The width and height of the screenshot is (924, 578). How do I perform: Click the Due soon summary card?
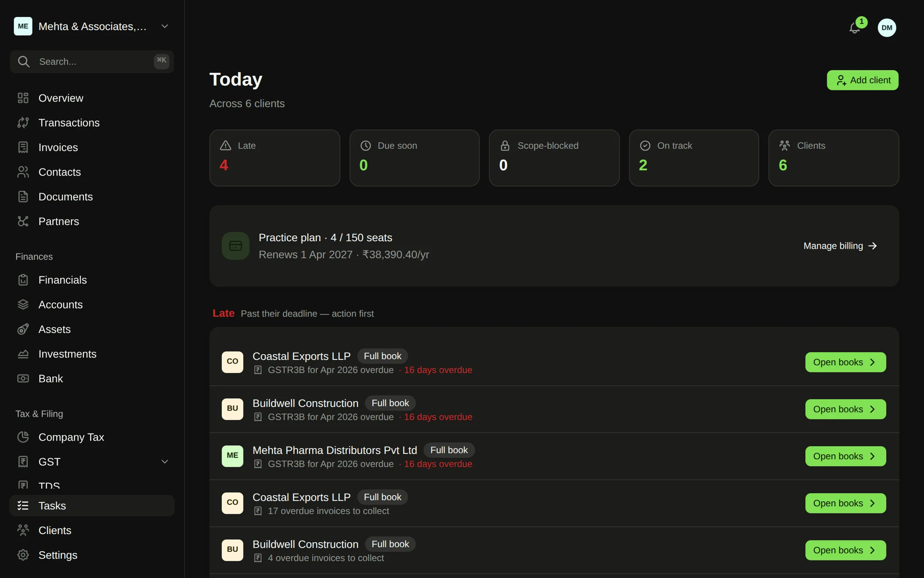point(414,158)
